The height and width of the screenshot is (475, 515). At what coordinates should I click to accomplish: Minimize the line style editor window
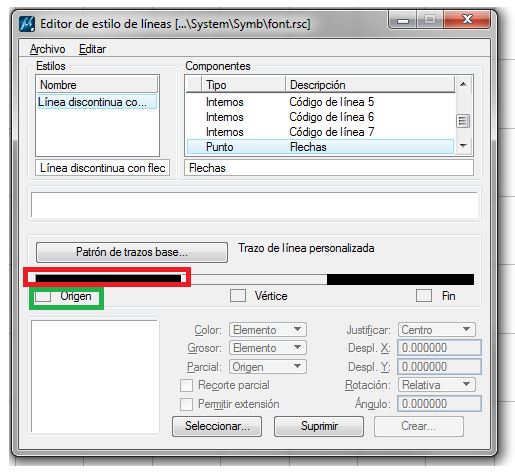coord(403,20)
